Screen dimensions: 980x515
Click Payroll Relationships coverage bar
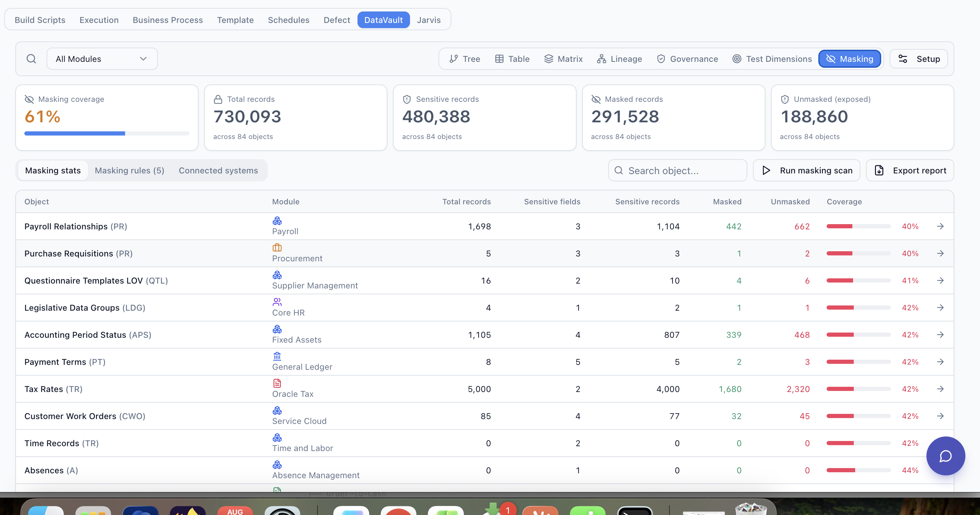click(858, 226)
